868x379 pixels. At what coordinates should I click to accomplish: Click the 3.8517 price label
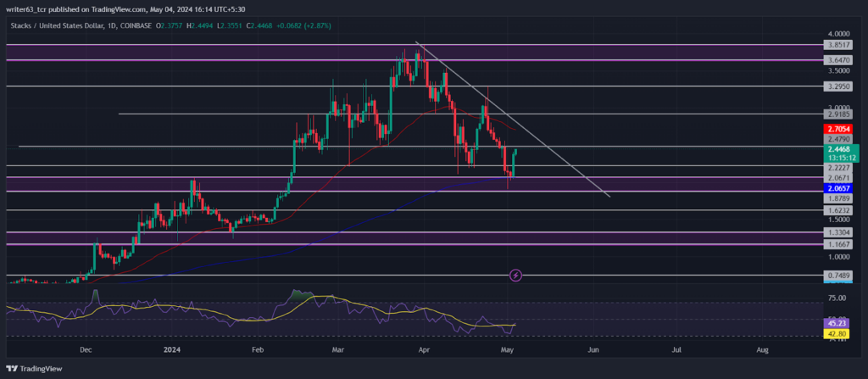pyautogui.click(x=837, y=45)
